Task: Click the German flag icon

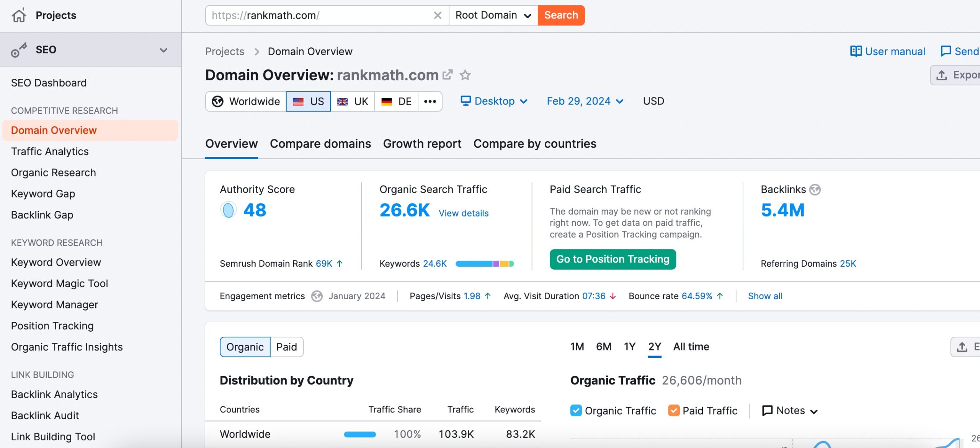Action: coord(387,101)
